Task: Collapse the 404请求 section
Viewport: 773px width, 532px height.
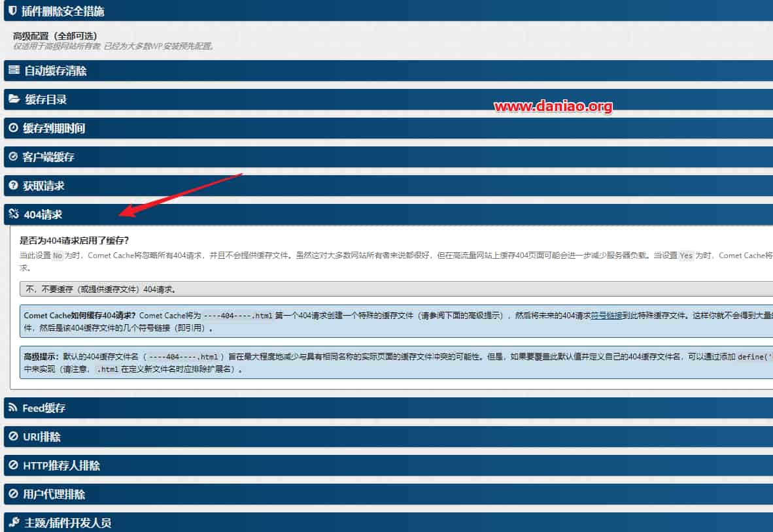Action: (x=388, y=214)
